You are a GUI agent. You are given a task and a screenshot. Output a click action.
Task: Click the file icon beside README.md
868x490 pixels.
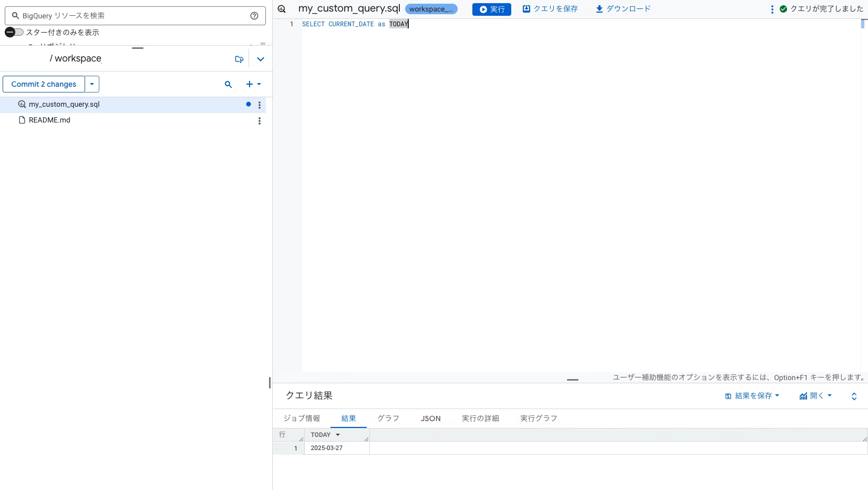click(22, 120)
